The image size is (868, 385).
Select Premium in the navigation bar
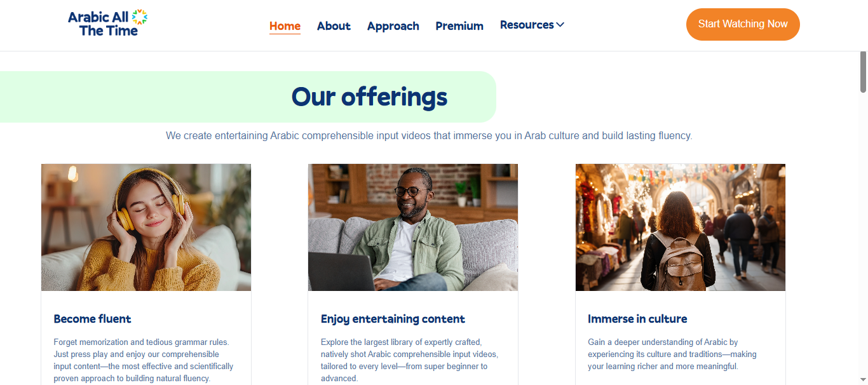click(x=459, y=26)
